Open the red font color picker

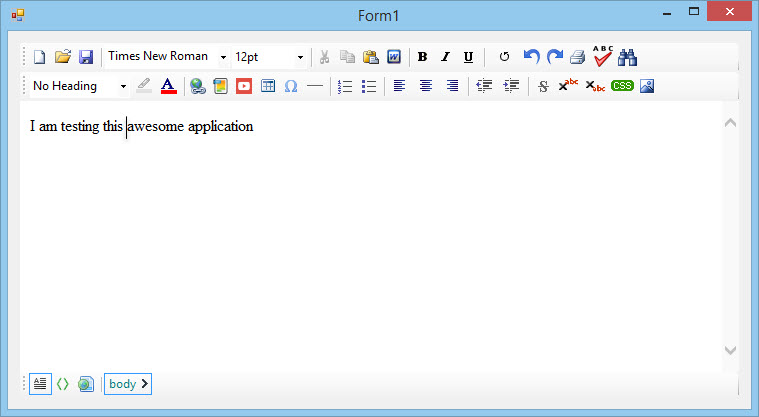click(168, 86)
